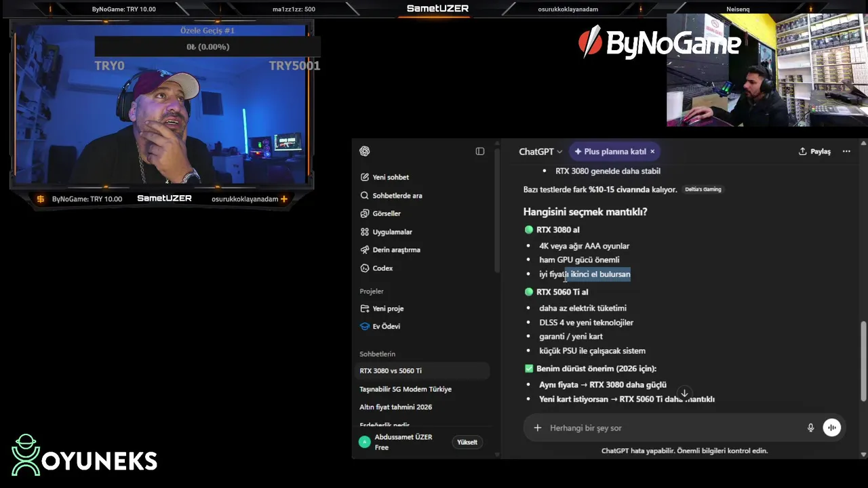Click the text DLSS 4 ve yeni teknolojiler
This screenshot has width=868, height=488.
pyautogui.click(x=586, y=323)
